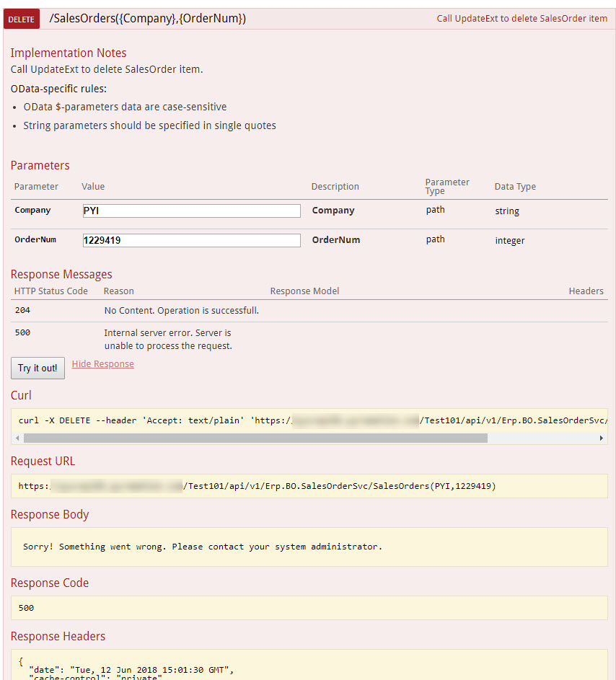Screen dimensions: 616x680
Task: Click the 204 status code row
Action: coord(309,311)
